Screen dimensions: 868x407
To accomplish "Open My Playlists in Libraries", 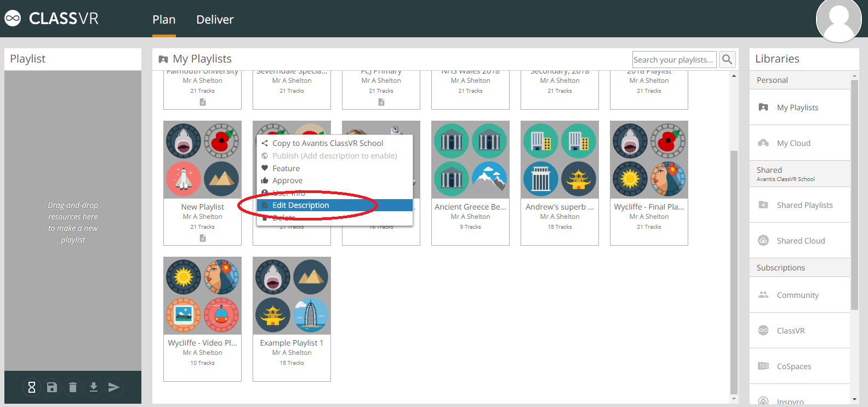I will pos(800,107).
